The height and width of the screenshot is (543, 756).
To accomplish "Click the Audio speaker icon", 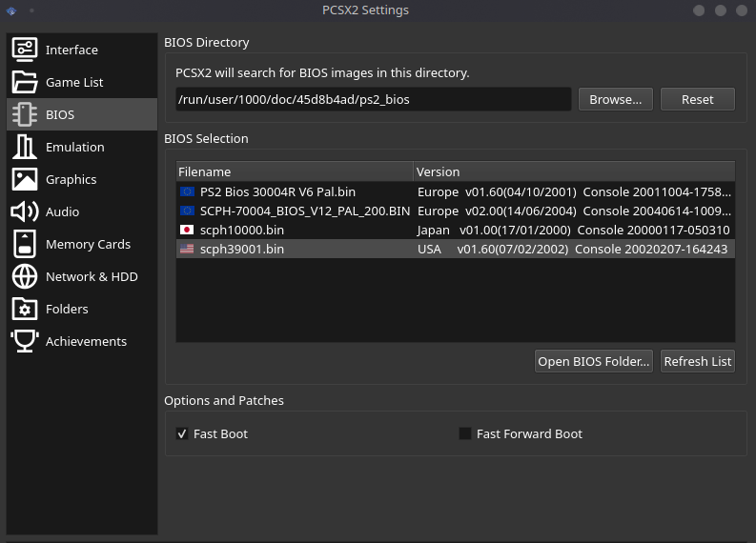I will pos(25,211).
